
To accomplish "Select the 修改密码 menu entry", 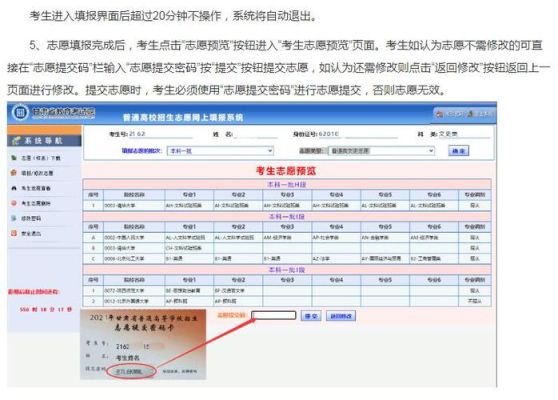I will 31,218.
